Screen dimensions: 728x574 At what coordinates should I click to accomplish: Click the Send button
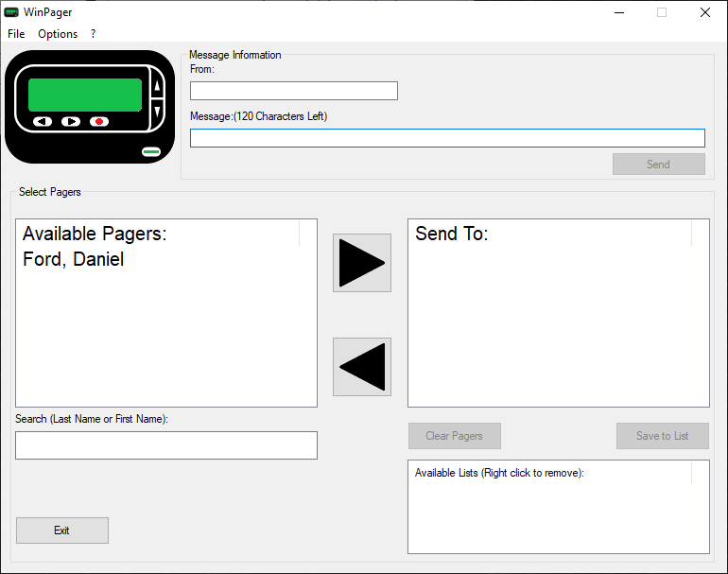tap(658, 165)
